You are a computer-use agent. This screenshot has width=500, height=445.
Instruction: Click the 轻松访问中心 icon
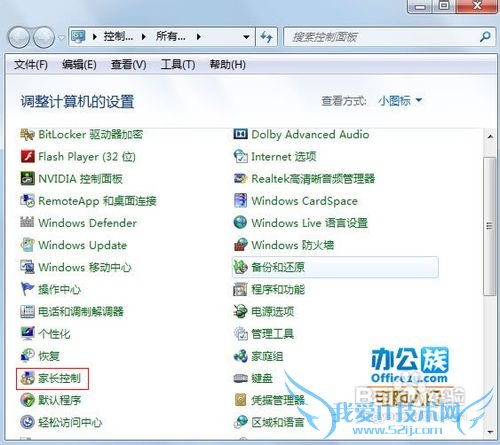click(27, 422)
